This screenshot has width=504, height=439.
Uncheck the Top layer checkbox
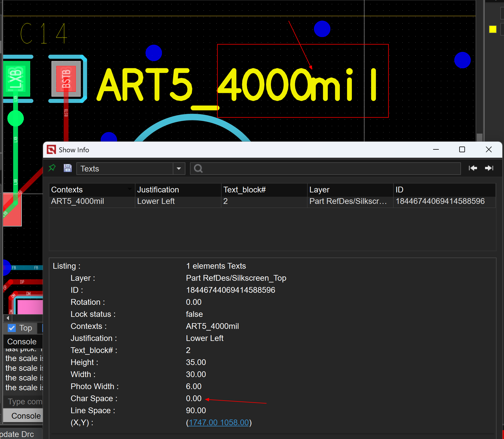(x=12, y=328)
